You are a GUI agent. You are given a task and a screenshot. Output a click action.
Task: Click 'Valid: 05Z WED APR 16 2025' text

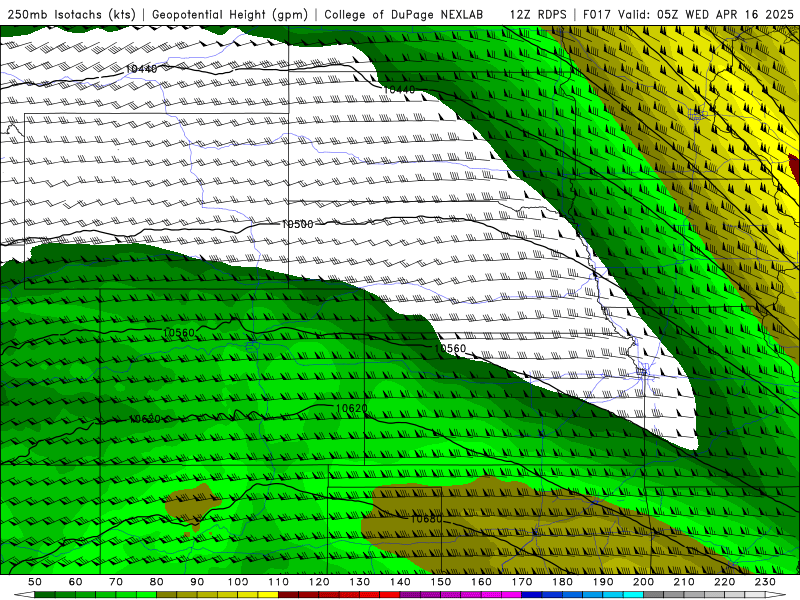tap(706, 15)
